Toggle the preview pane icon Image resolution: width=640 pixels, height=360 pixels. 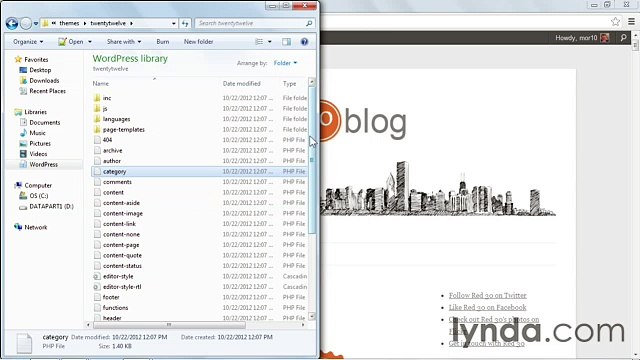click(287, 42)
